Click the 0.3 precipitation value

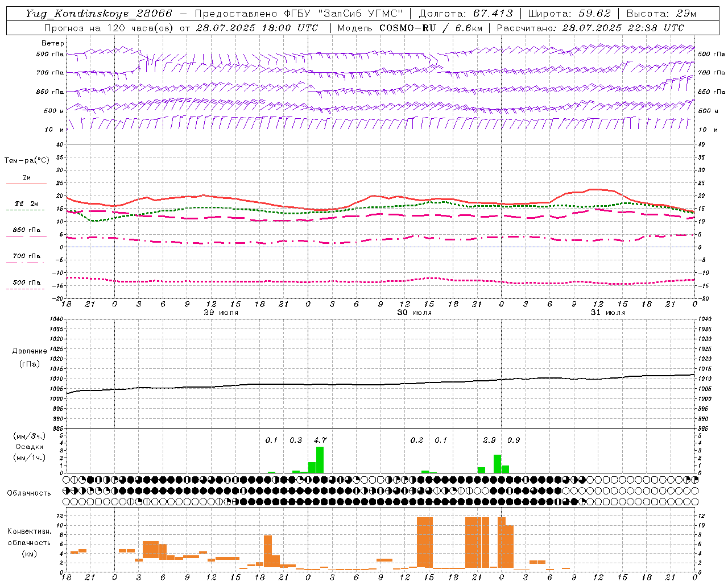(296, 440)
